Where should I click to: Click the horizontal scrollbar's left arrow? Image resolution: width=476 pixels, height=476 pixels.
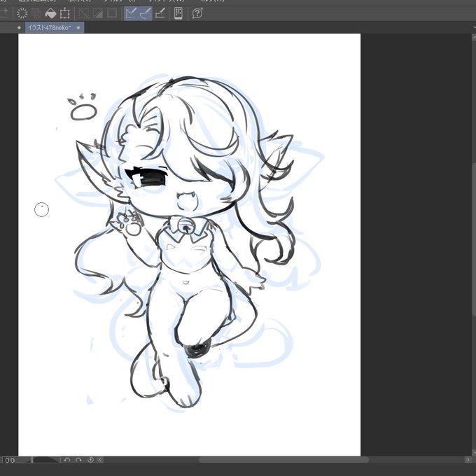pyautogui.click(x=100, y=460)
